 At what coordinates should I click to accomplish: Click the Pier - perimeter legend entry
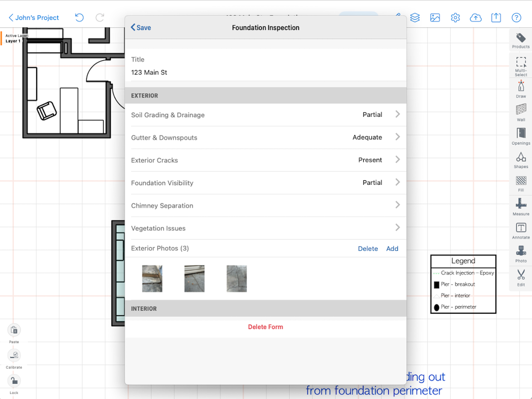[x=455, y=307]
